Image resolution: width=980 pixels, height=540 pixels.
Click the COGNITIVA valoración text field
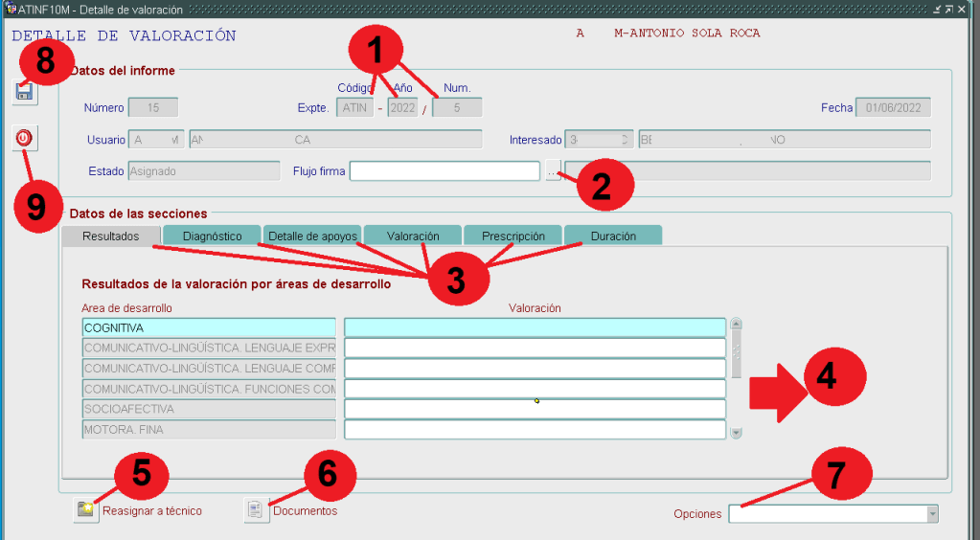[535, 328]
